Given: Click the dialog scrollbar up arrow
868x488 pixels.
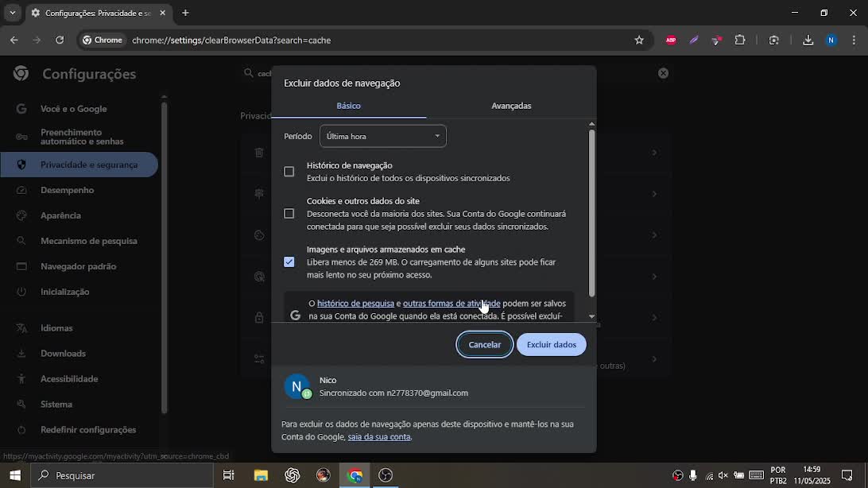Looking at the screenshot, I should [x=591, y=124].
